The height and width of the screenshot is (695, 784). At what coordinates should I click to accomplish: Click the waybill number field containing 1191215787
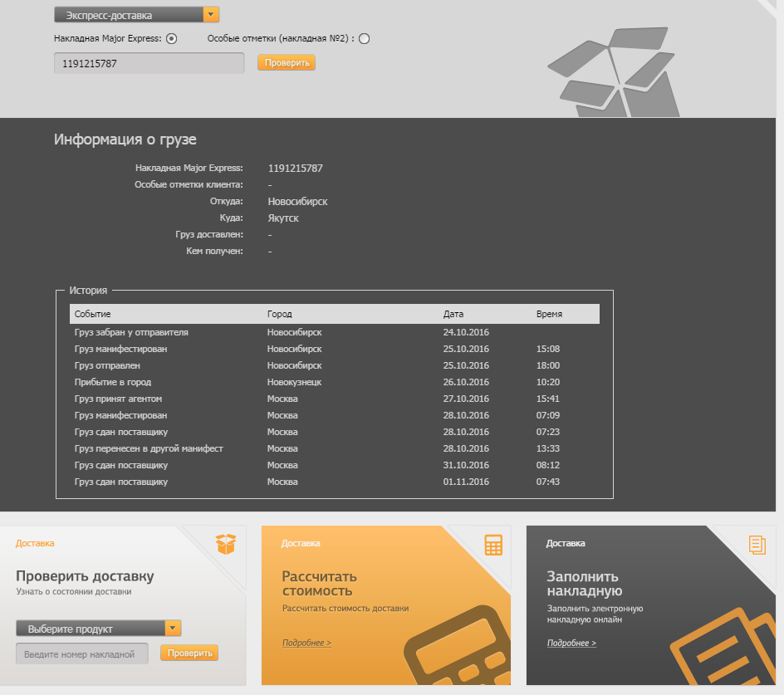[149, 63]
